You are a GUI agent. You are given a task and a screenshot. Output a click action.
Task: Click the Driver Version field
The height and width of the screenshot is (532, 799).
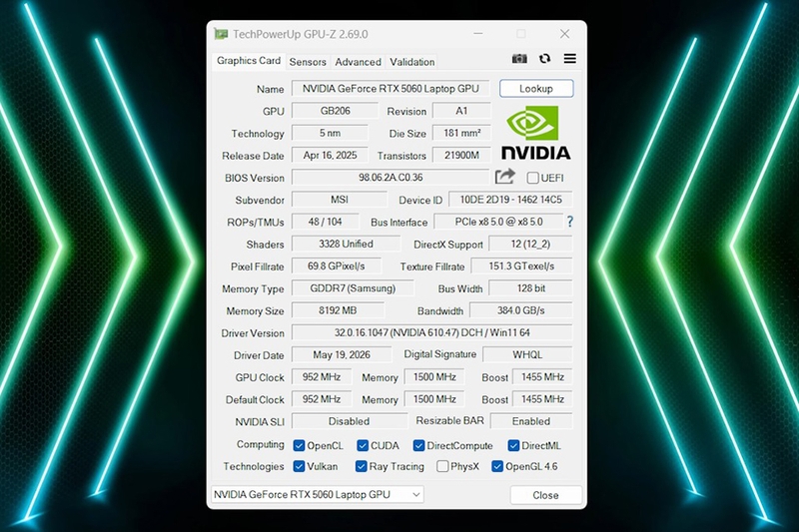click(432, 333)
